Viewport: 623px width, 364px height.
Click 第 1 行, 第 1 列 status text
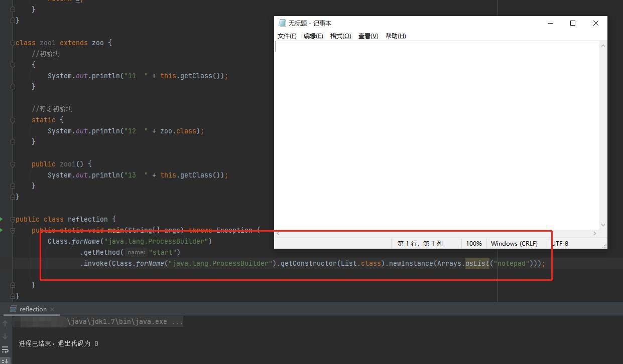[420, 244]
